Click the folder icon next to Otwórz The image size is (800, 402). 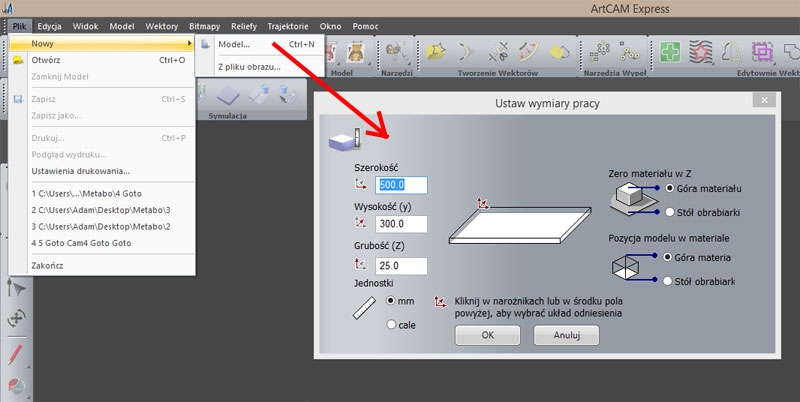click(x=18, y=60)
